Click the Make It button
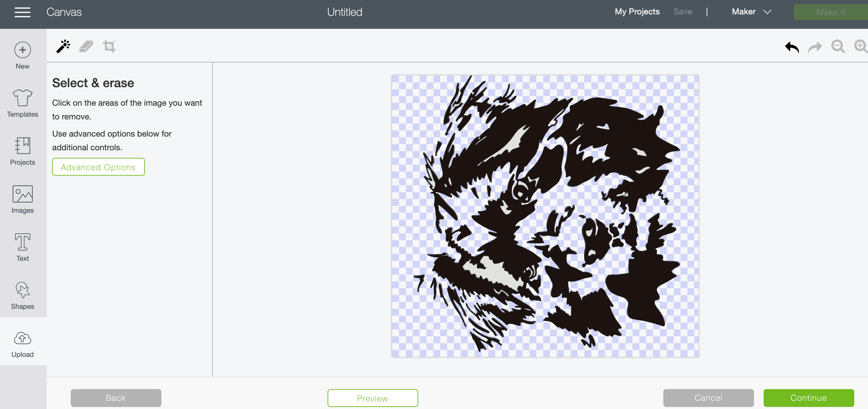The width and height of the screenshot is (868, 409). coord(831,12)
